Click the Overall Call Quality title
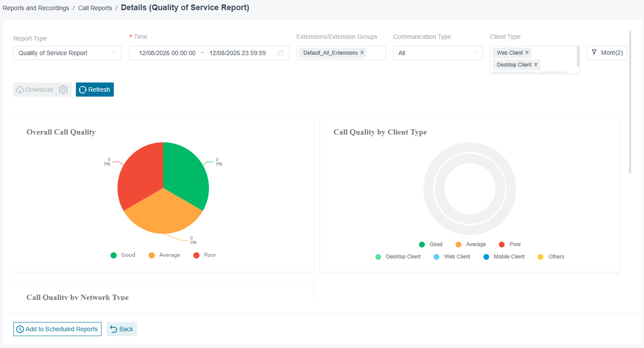 click(x=61, y=132)
